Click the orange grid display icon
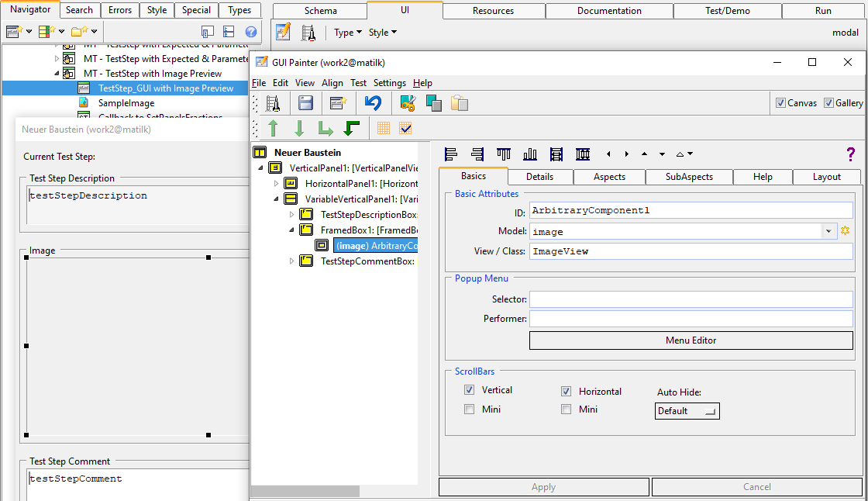Image resolution: width=868 pixels, height=501 pixels. click(384, 129)
